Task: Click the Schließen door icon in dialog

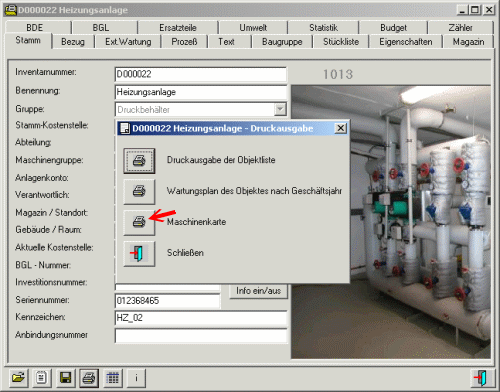Action: [x=139, y=254]
